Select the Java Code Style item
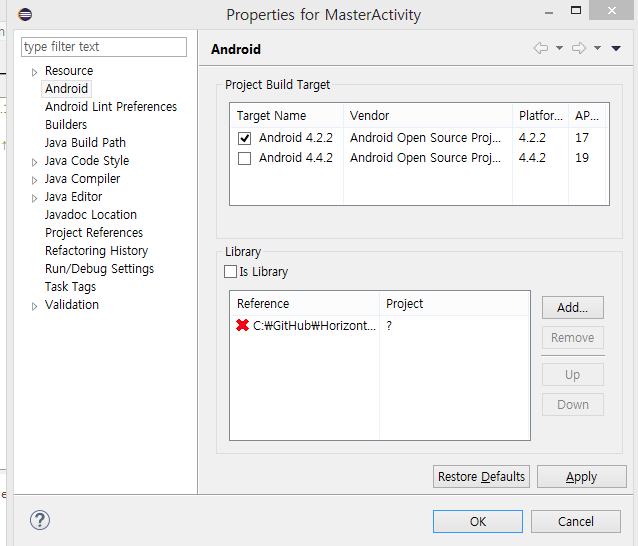 pos(87,161)
